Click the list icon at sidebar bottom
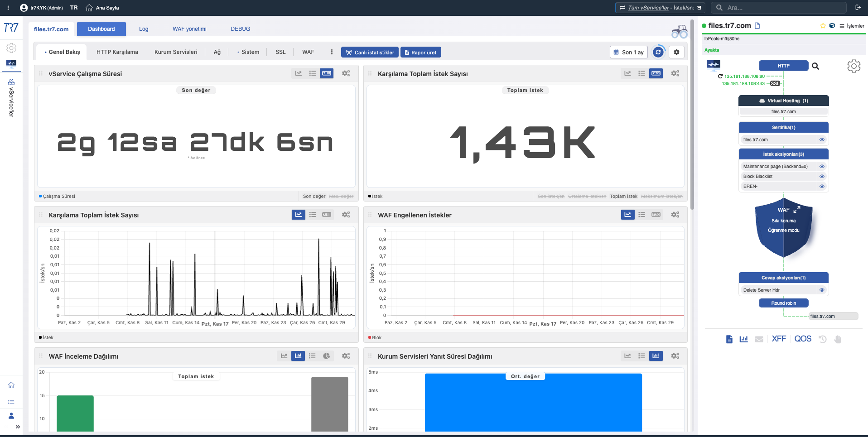 (11, 402)
